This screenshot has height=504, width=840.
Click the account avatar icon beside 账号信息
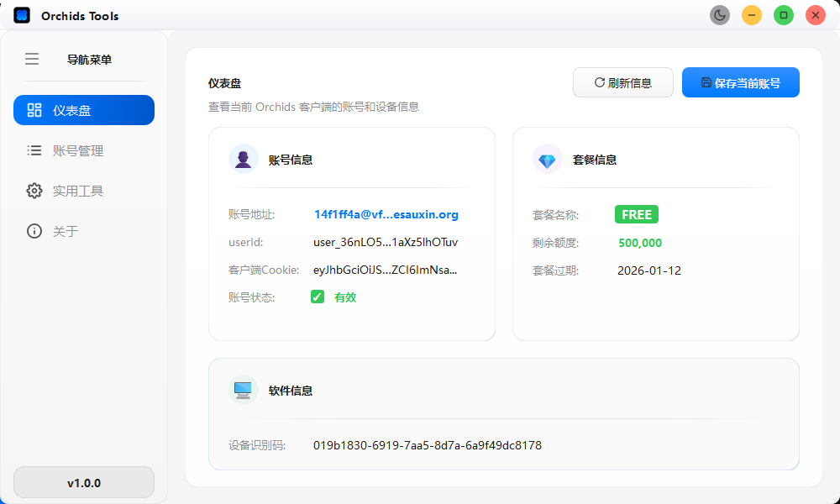[x=243, y=159]
